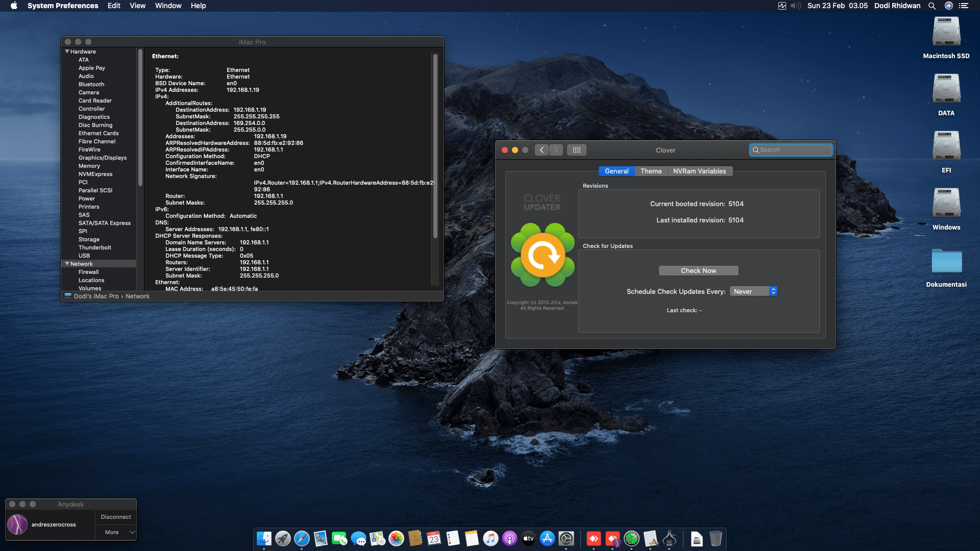This screenshot has width=980, height=551.
Task: Open Spotlight search in the menu bar
Action: 932,6
